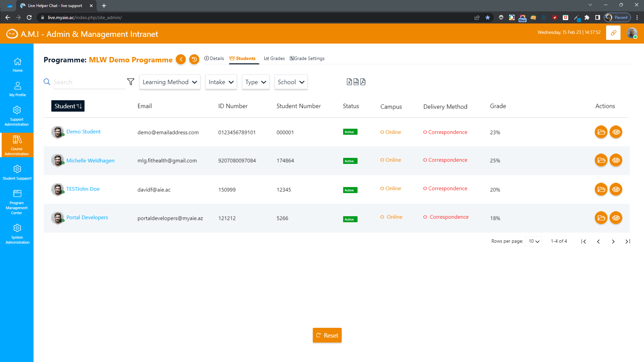
Task: Click email mlg.fithealth@gmail.com
Action: pyautogui.click(x=167, y=161)
